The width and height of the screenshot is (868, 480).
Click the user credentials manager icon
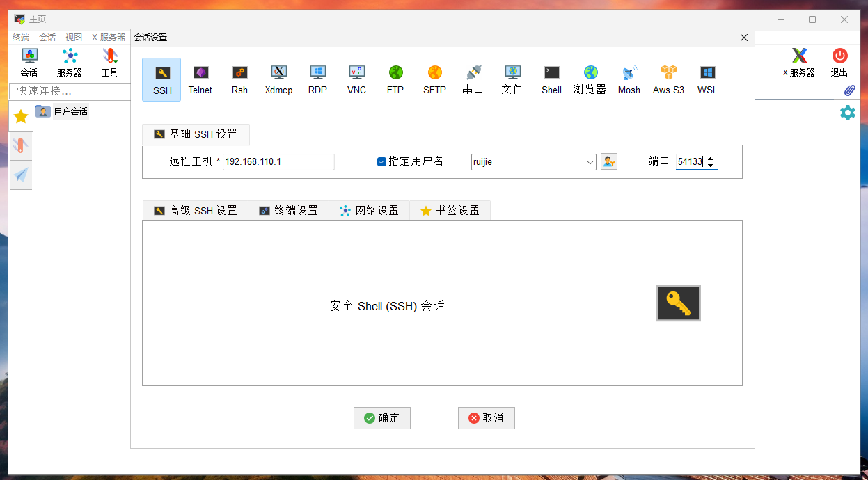tap(609, 161)
